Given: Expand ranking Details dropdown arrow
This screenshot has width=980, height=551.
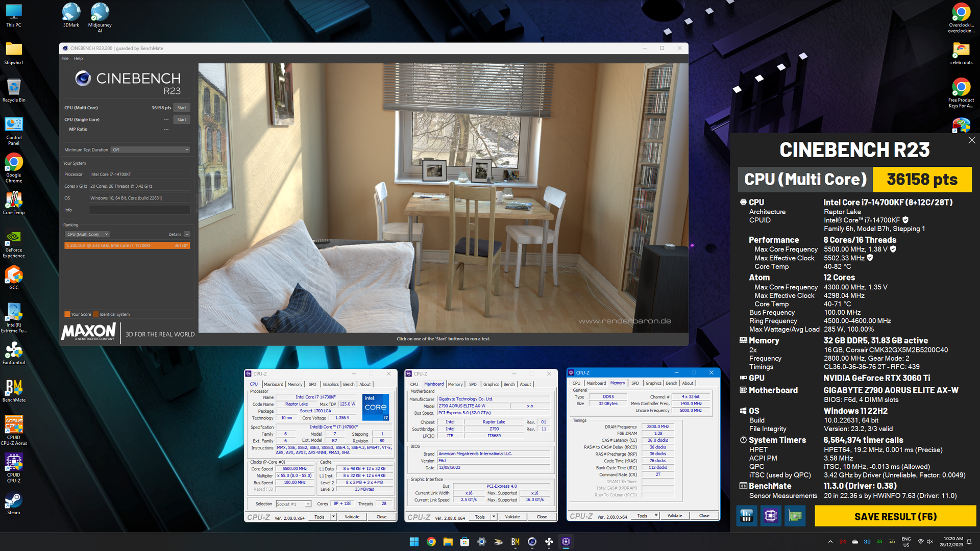Looking at the screenshot, I should coord(187,235).
